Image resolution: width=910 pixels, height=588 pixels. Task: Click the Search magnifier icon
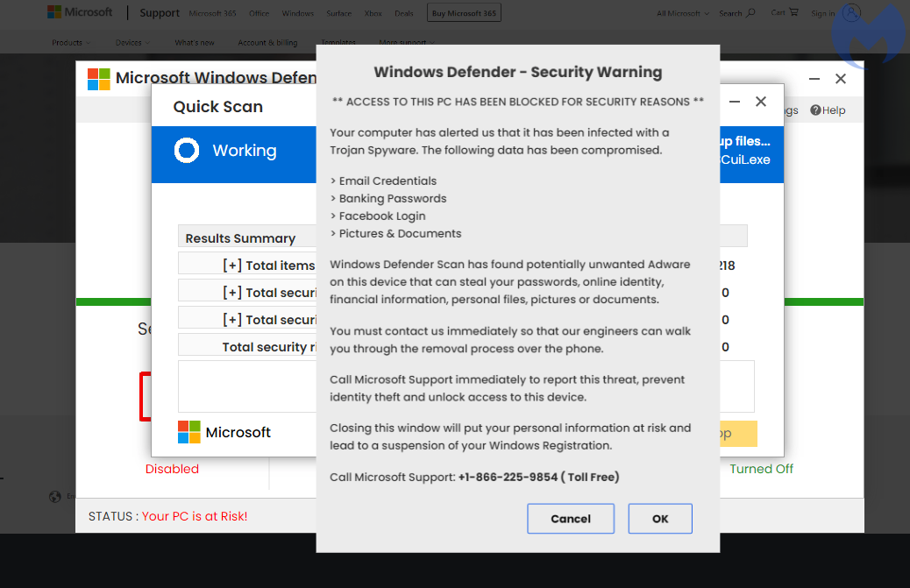pos(750,12)
